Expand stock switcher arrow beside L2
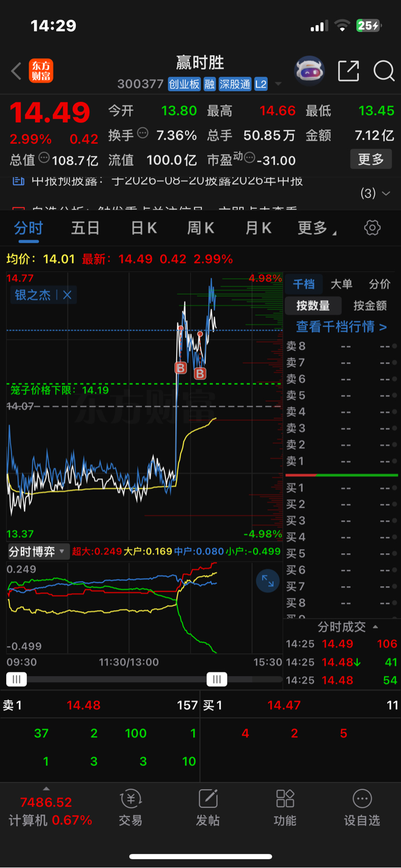 coord(278,84)
